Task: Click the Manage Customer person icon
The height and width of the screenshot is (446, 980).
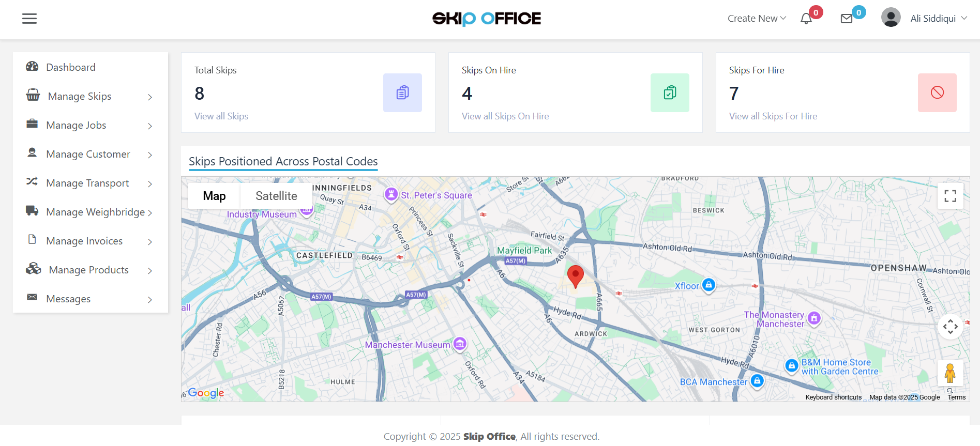Action: pyautogui.click(x=32, y=152)
